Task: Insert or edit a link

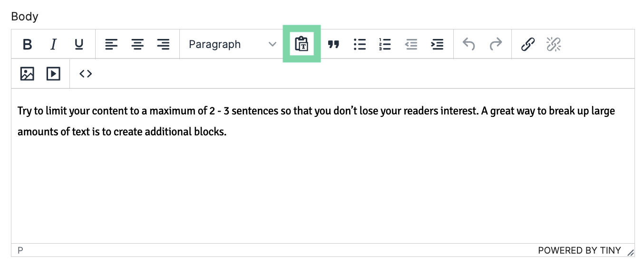Action: [x=528, y=45]
